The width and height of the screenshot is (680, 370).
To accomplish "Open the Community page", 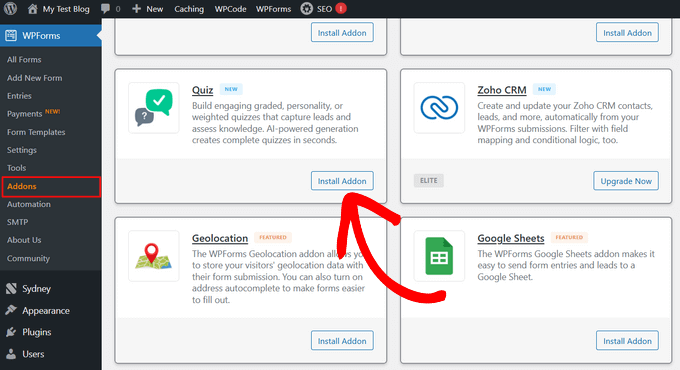I will pos(28,258).
